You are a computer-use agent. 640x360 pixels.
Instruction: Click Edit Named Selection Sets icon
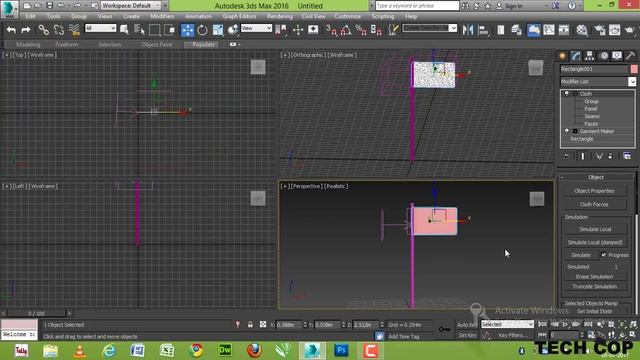tap(393, 30)
